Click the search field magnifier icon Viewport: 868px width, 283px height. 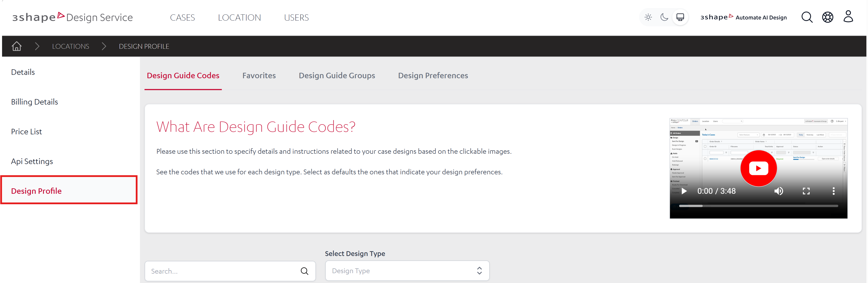pos(304,271)
